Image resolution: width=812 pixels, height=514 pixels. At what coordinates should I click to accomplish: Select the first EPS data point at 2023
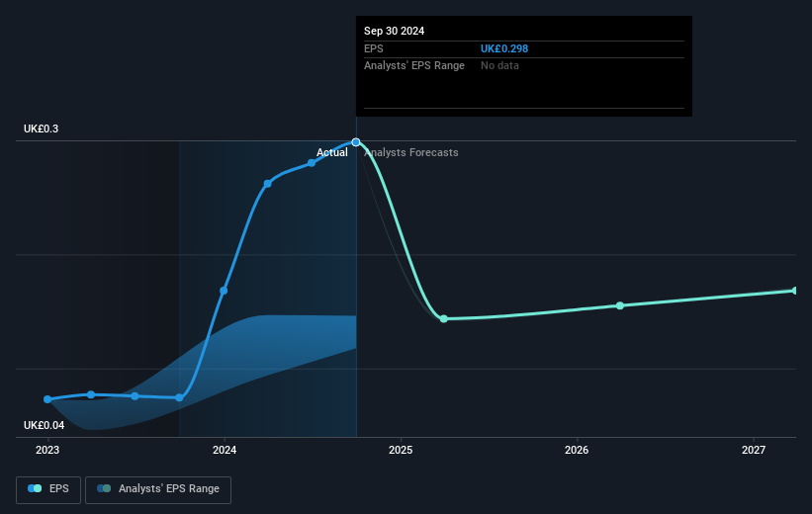(x=47, y=399)
